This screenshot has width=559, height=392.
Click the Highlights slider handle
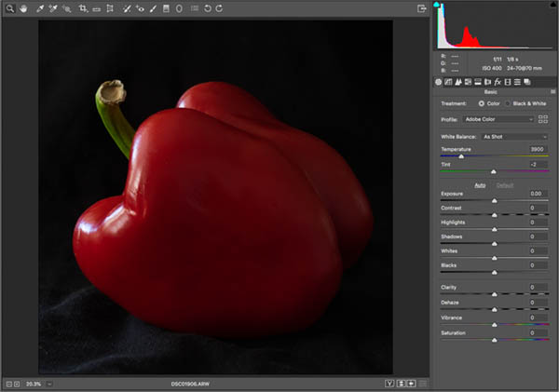495,229
